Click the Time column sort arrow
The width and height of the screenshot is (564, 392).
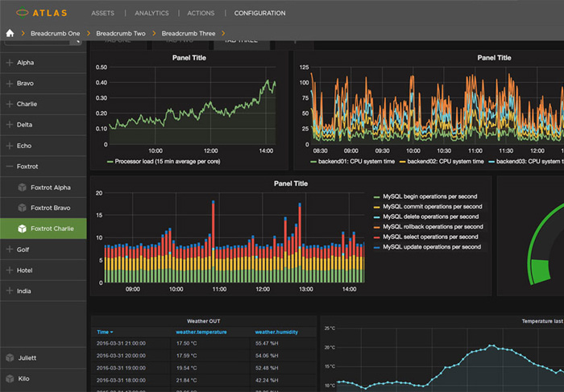(112, 332)
